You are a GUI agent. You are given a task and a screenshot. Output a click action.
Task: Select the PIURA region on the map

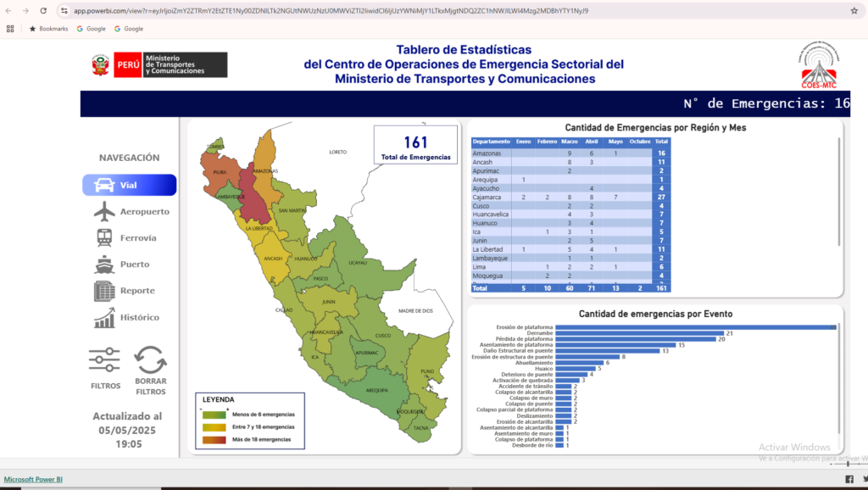click(x=220, y=171)
